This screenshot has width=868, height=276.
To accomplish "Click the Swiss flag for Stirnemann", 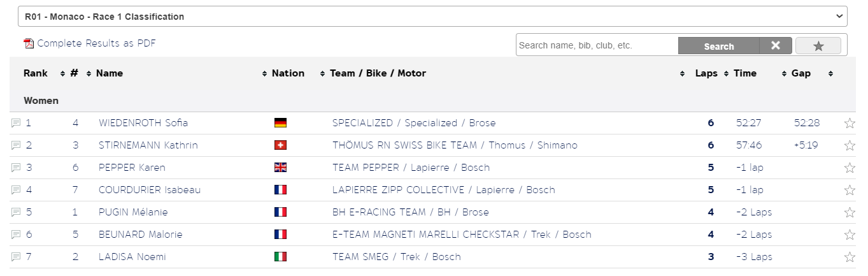I will coord(280,145).
